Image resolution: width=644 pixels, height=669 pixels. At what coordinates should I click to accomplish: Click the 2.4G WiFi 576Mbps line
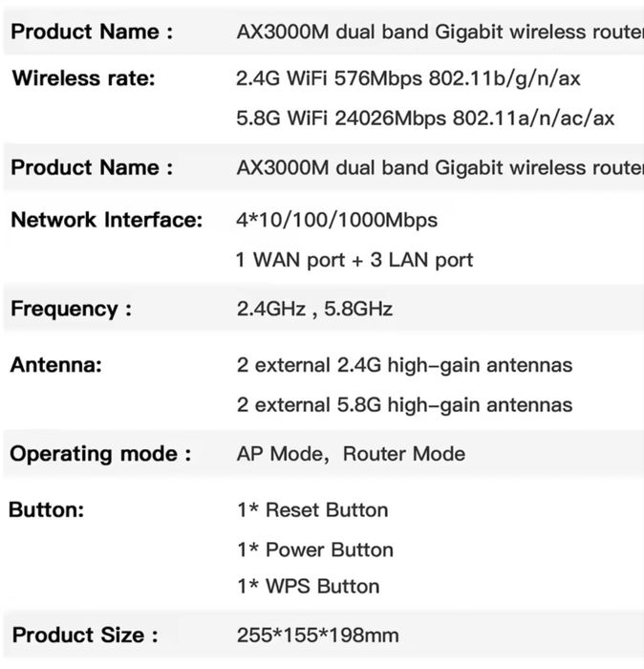(408, 78)
